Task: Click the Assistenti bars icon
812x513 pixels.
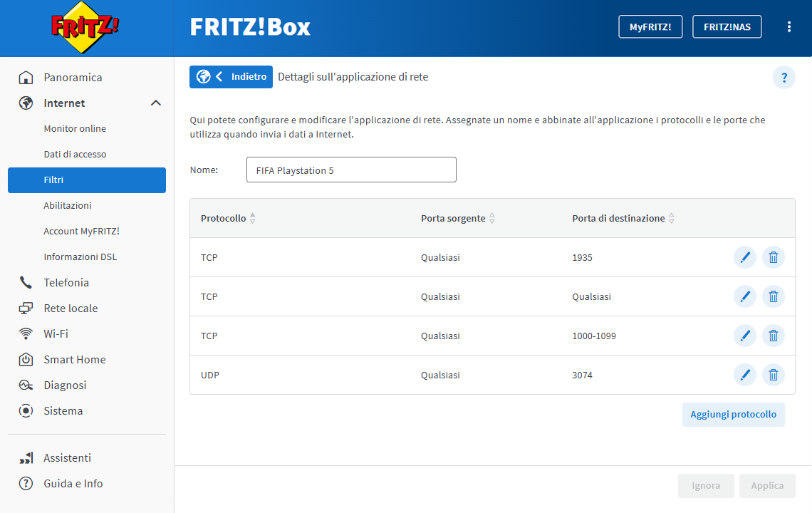Action: [x=26, y=458]
